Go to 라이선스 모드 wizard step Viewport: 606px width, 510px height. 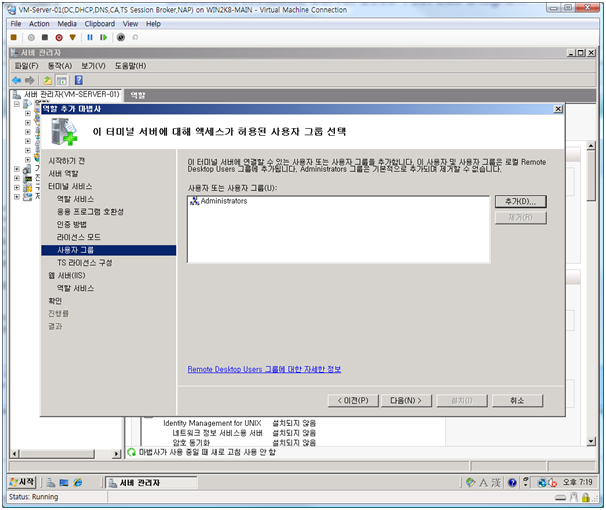tap(78, 237)
